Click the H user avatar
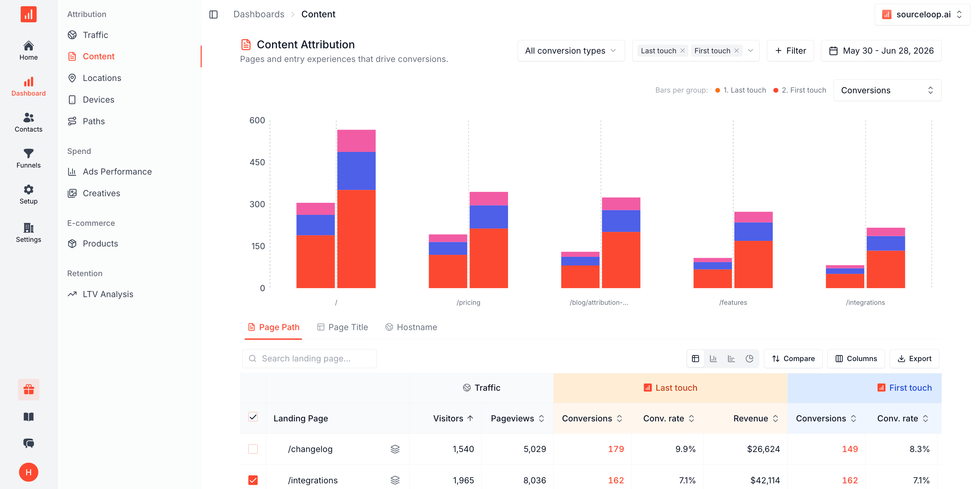The height and width of the screenshot is (489, 980). coord(29,472)
